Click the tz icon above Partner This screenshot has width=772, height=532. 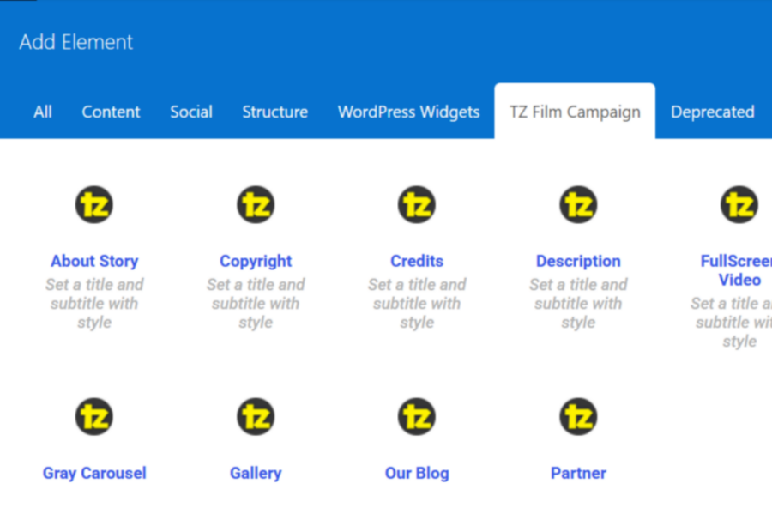[x=578, y=417]
